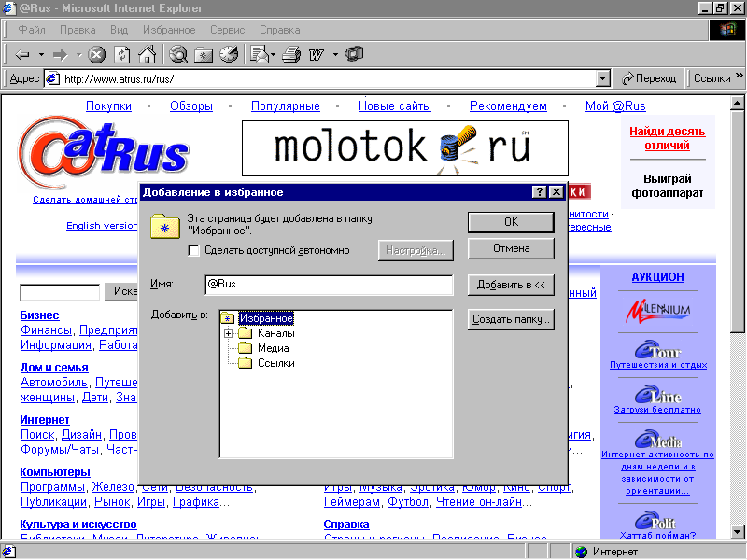Viewport: 747px width, 560px height.
Task: Click the page scrollbar down arrow
Action: coord(738,531)
